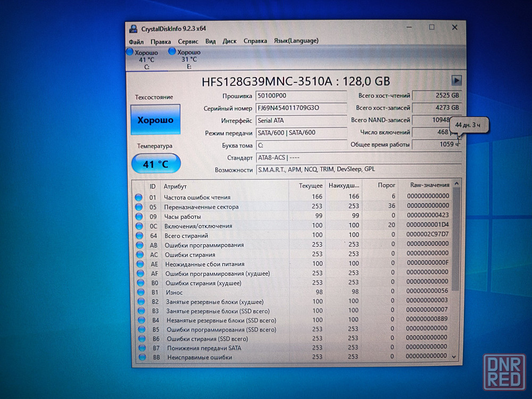The image size is (532, 399).
Task: Click the scrollbar down arrow in attribute list
Action: tap(454, 357)
